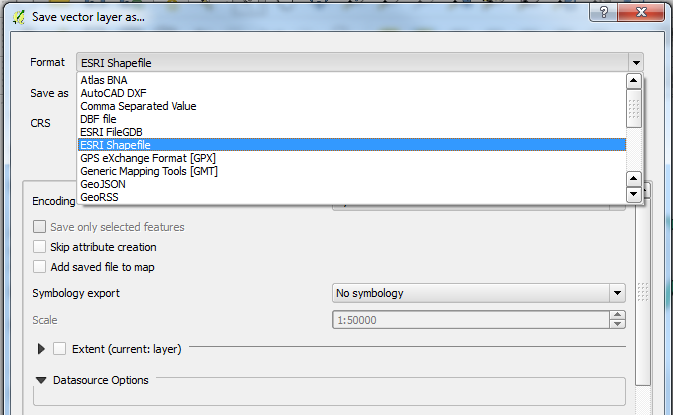Click the Scale input field
673x415 pixels.
pyautogui.click(x=470, y=320)
